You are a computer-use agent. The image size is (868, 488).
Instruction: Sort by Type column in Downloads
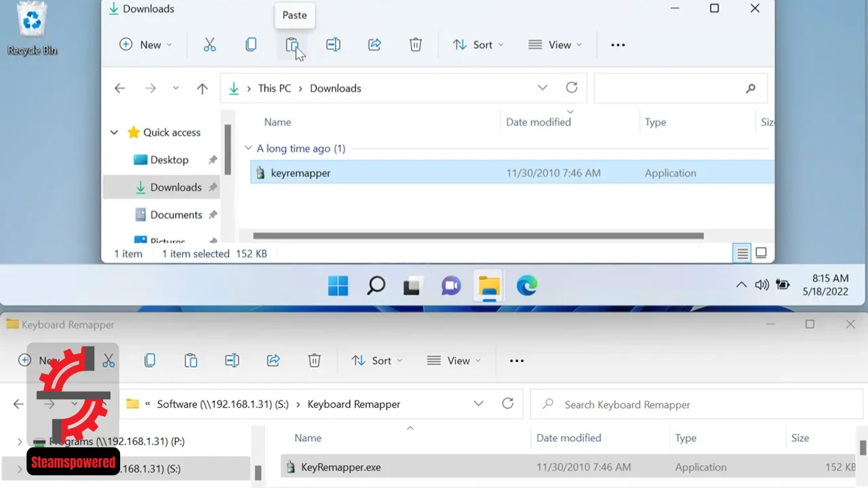point(656,122)
